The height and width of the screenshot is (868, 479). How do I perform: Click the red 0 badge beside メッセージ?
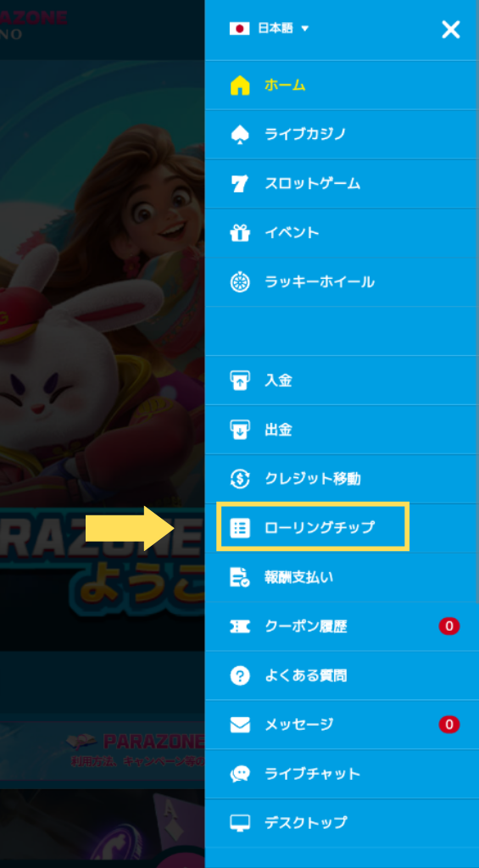pyautogui.click(x=449, y=725)
